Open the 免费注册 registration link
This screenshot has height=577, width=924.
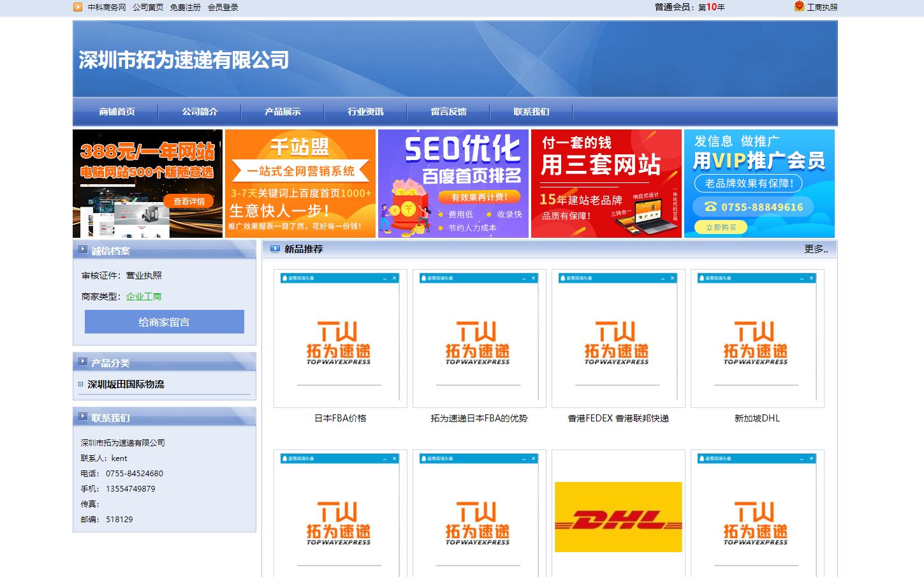point(185,8)
